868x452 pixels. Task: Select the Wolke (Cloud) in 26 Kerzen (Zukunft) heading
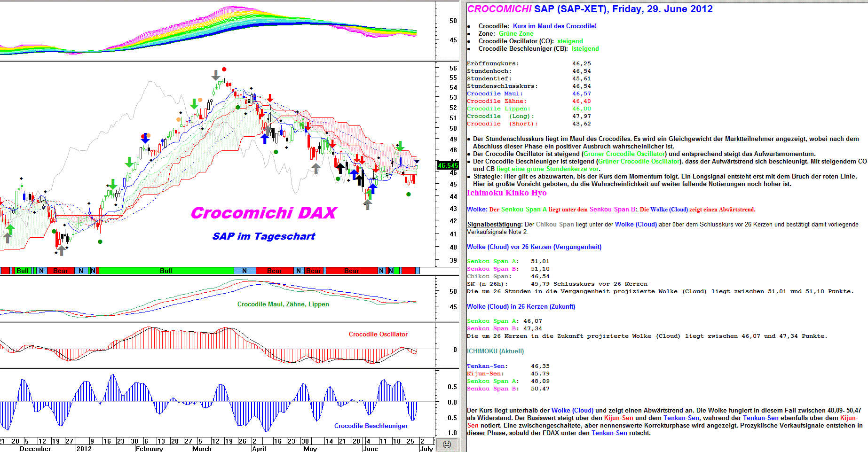(521, 306)
